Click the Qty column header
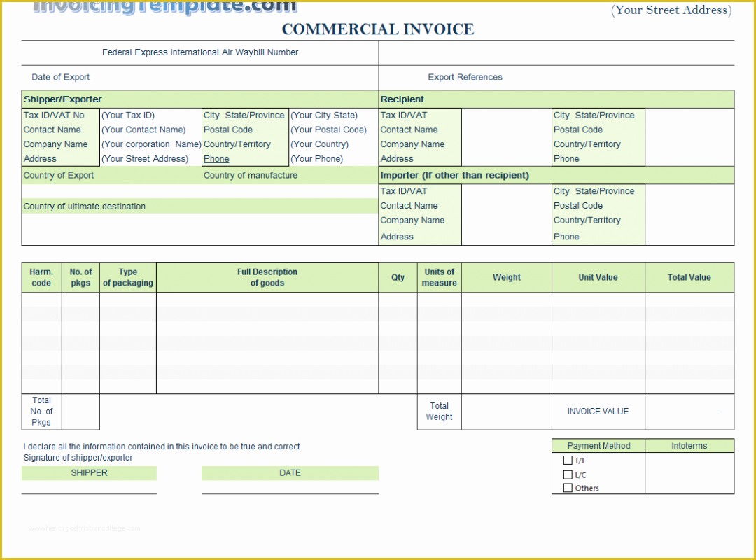Image resolution: width=756 pixels, height=560 pixels. (x=398, y=277)
